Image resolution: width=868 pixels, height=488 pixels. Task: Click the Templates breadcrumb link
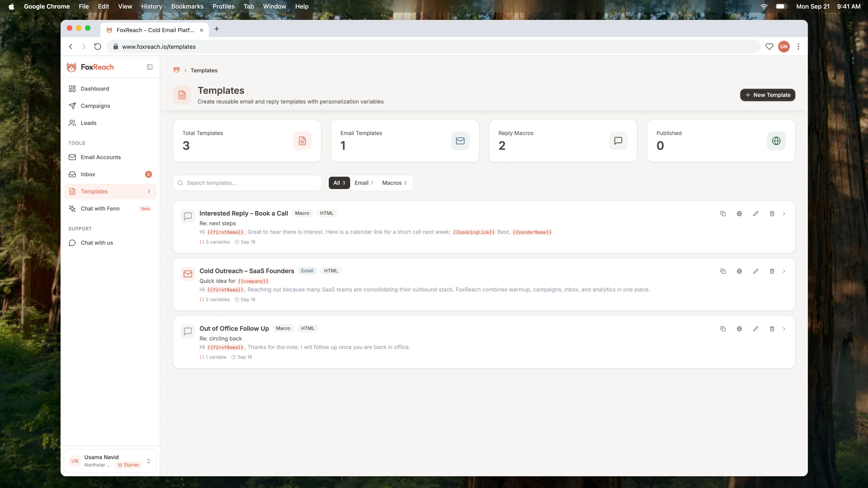(204, 70)
